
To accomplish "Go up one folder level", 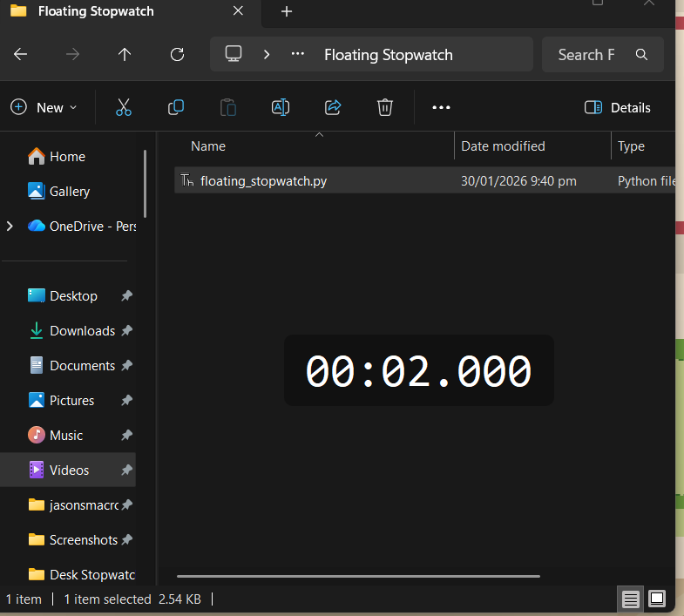I will [x=125, y=54].
